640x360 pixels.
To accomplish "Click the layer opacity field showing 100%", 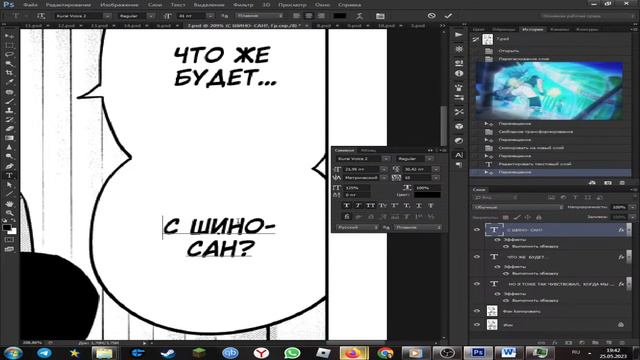I will click(x=619, y=207).
